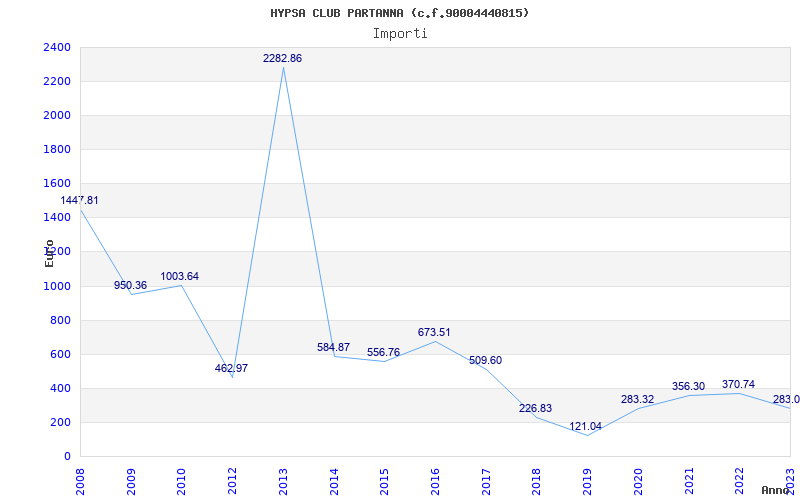
Task: Select the 1800 y-axis value
Action: (x=58, y=149)
